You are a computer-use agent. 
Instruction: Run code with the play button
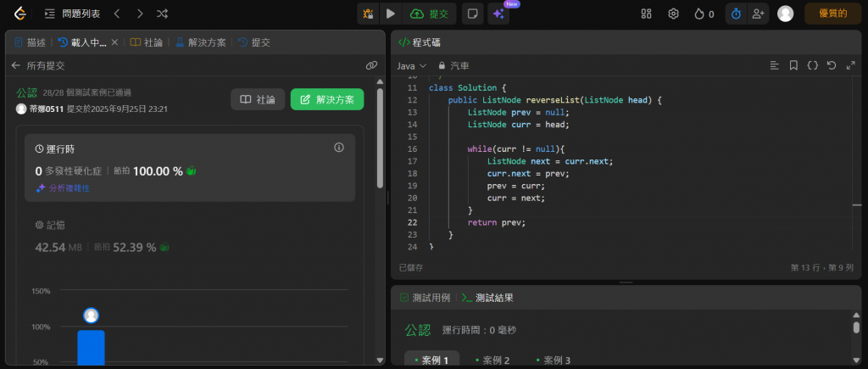(x=391, y=14)
